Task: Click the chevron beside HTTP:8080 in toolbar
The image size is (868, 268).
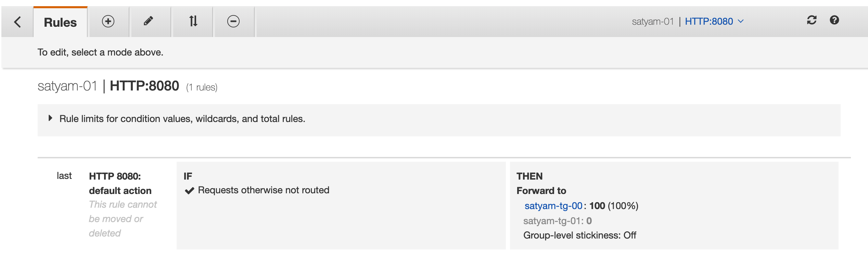Action: click(x=741, y=21)
